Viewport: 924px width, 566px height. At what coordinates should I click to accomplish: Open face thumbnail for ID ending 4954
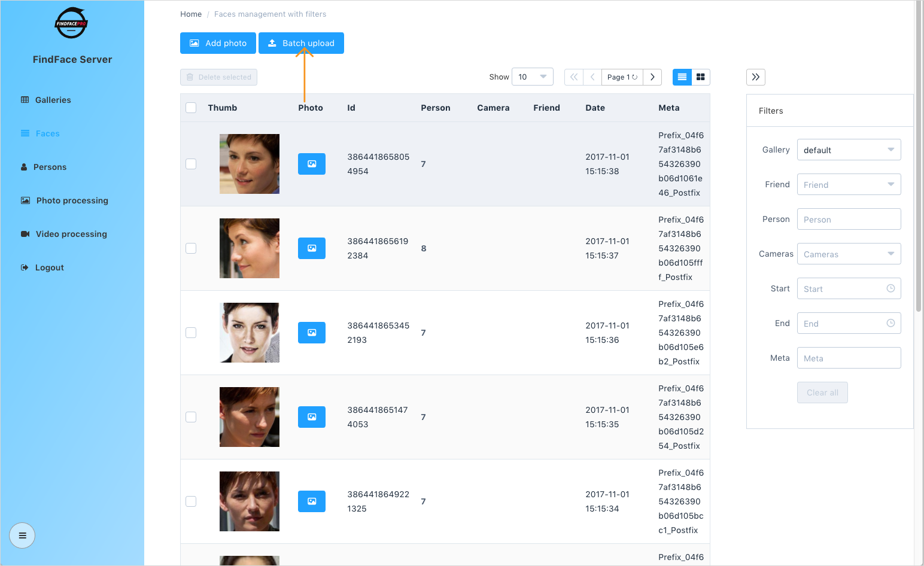[x=250, y=164]
